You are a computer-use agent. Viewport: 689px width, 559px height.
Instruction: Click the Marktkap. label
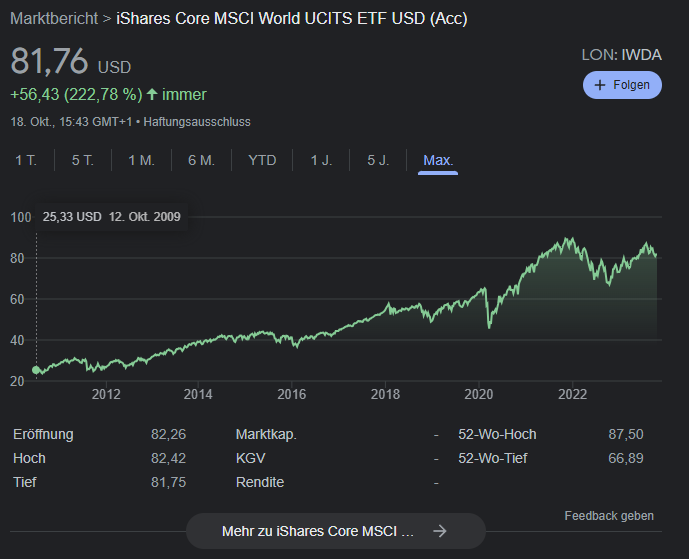[x=266, y=434]
